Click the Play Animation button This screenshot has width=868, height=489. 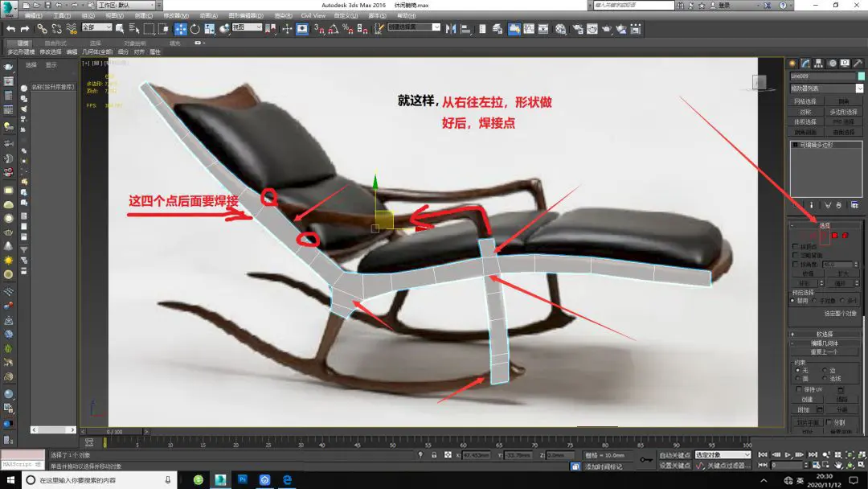(x=788, y=454)
